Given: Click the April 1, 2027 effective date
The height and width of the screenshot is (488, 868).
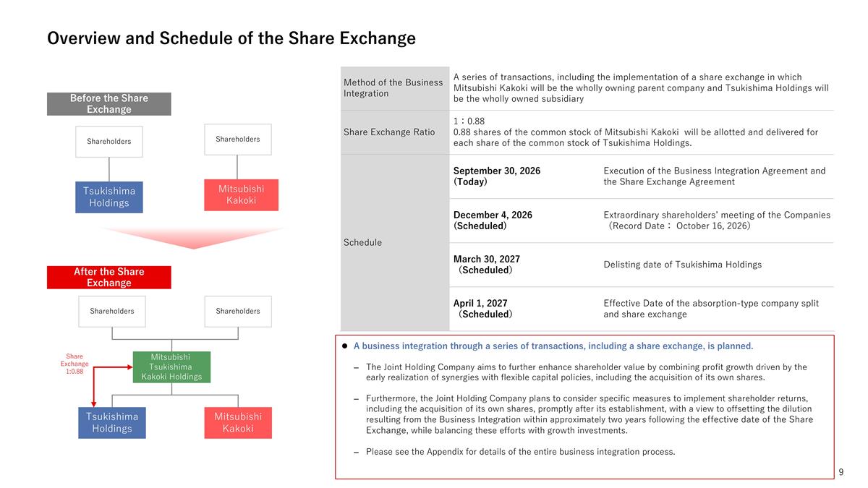Looking at the screenshot, I should [483, 309].
